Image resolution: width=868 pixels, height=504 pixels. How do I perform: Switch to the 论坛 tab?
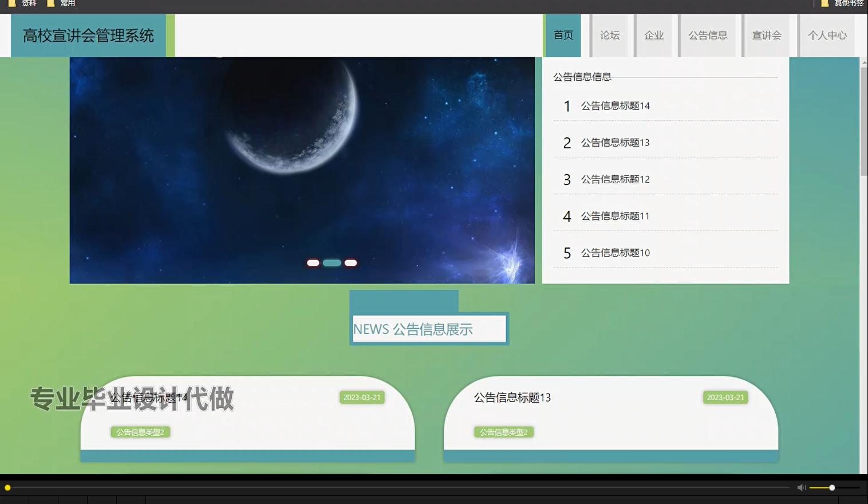tap(609, 35)
